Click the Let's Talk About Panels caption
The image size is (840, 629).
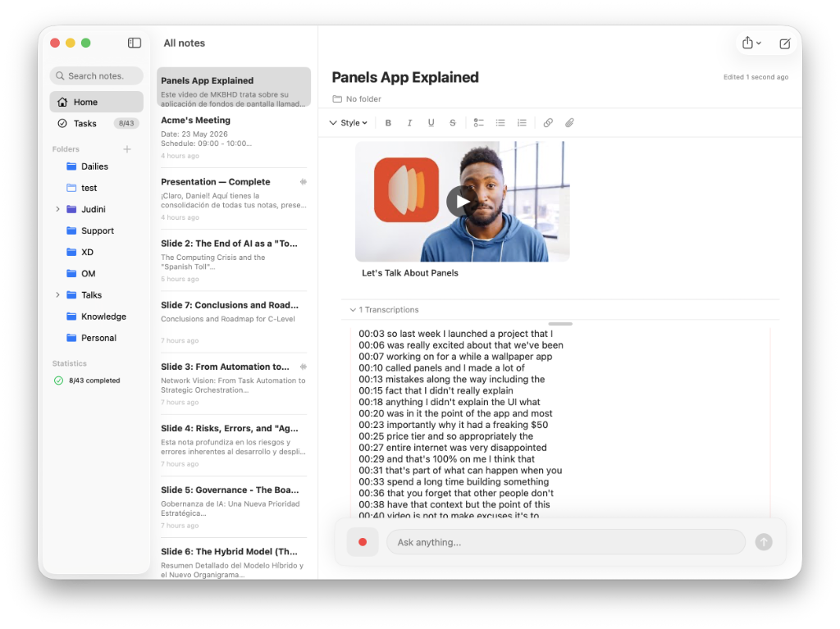tap(410, 273)
